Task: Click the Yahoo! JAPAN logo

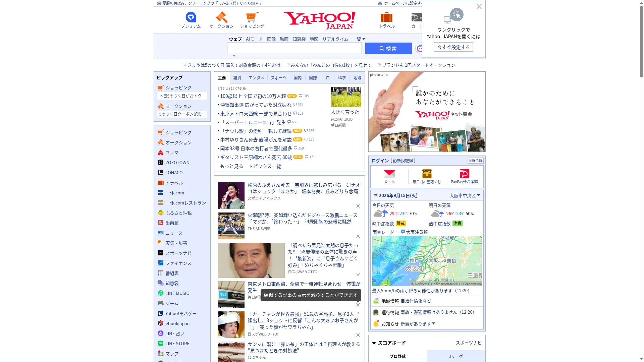Action: (x=320, y=20)
